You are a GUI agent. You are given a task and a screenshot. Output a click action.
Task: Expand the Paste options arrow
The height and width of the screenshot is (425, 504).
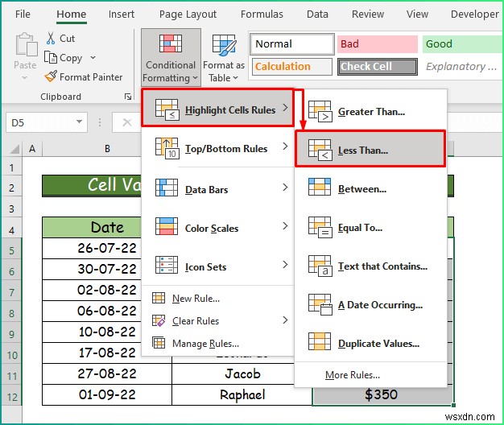25,78
